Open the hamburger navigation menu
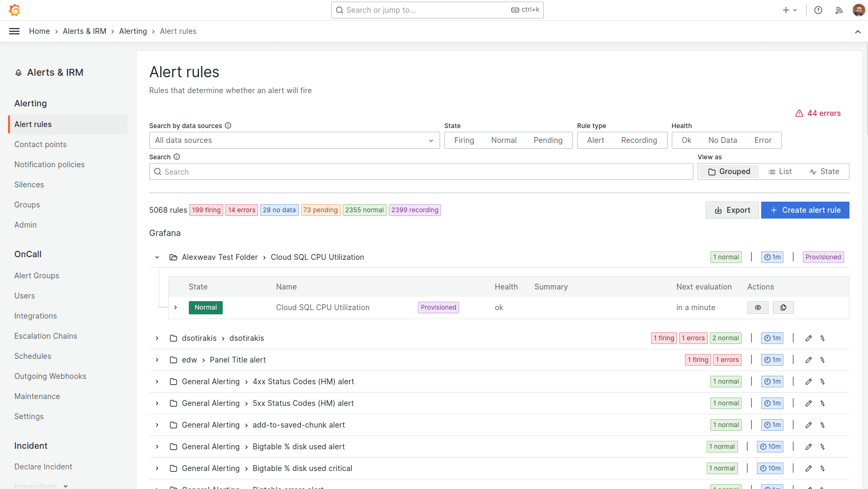 click(14, 31)
